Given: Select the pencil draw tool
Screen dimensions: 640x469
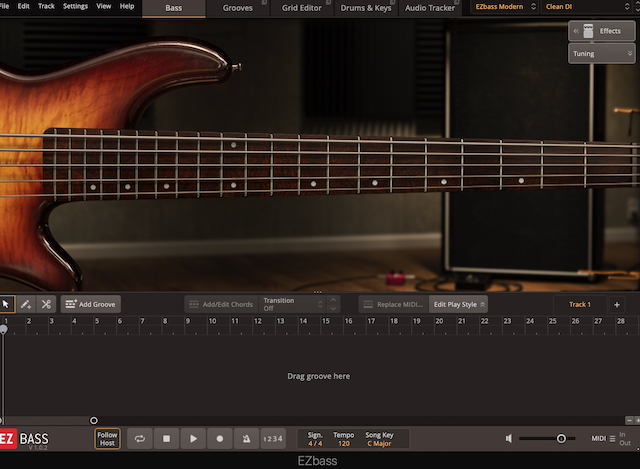Looking at the screenshot, I should (26, 305).
